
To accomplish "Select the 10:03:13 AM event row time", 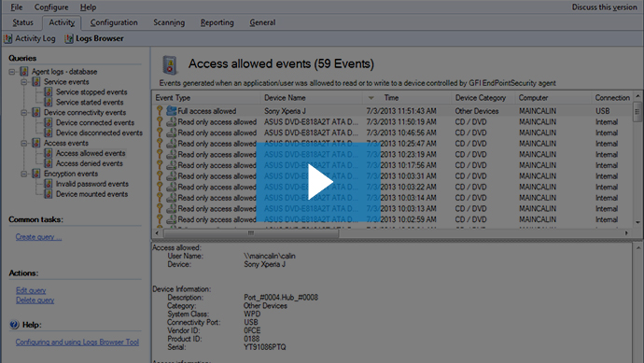I will (401, 209).
